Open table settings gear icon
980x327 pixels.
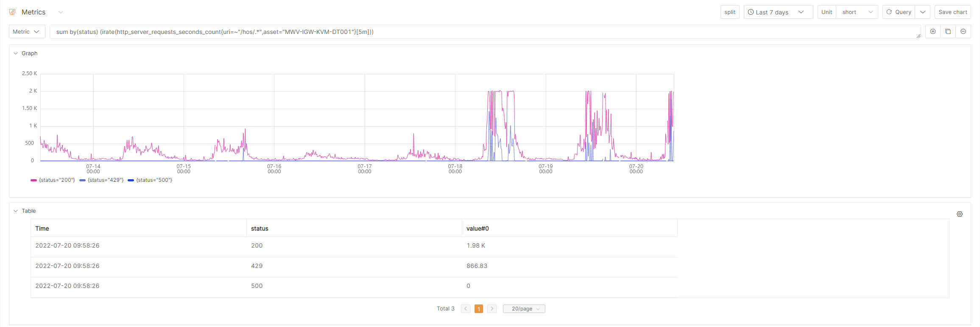[x=959, y=214]
